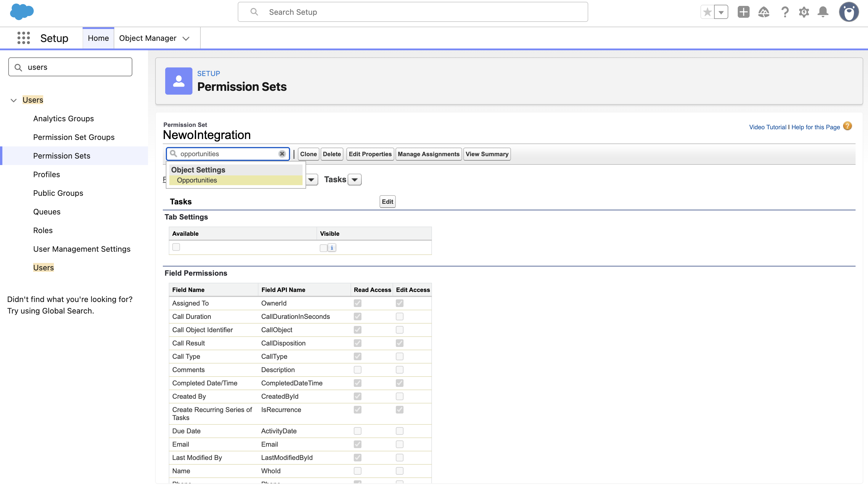Screen dimensions: 868x491
Task: Click the favorites star icon
Action: point(707,12)
